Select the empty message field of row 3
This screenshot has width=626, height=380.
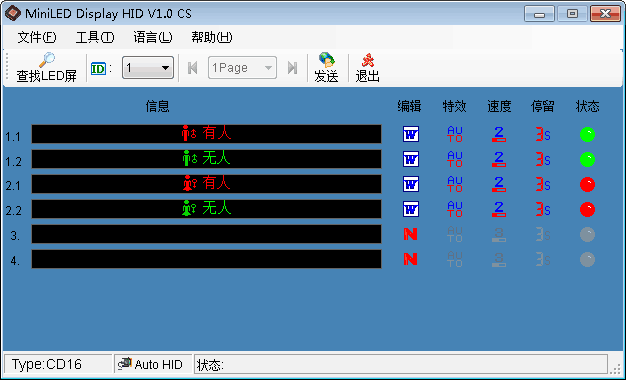pyautogui.click(x=206, y=234)
